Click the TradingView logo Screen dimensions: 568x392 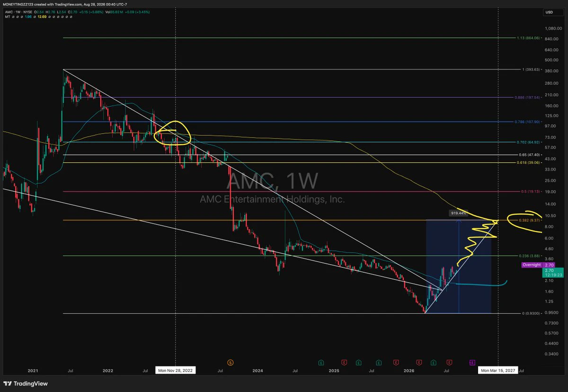click(26, 383)
